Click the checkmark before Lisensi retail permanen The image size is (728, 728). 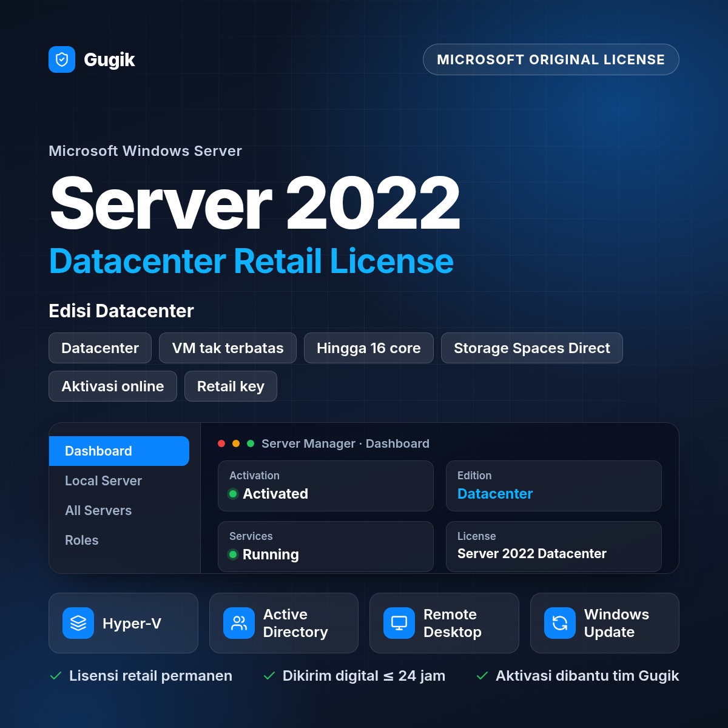pos(56,676)
